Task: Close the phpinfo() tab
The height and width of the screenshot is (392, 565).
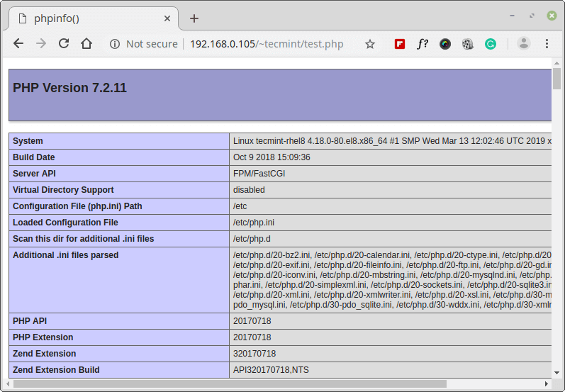Action: click(167, 18)
